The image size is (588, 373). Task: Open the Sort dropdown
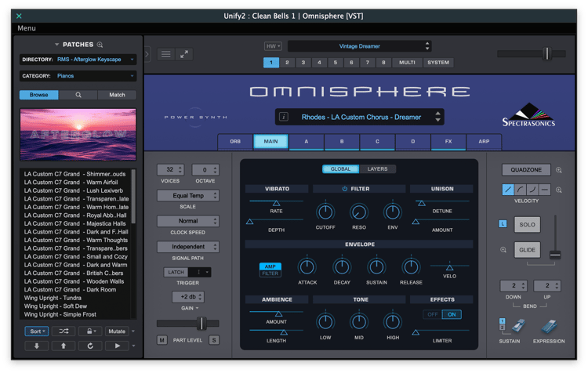36,331
